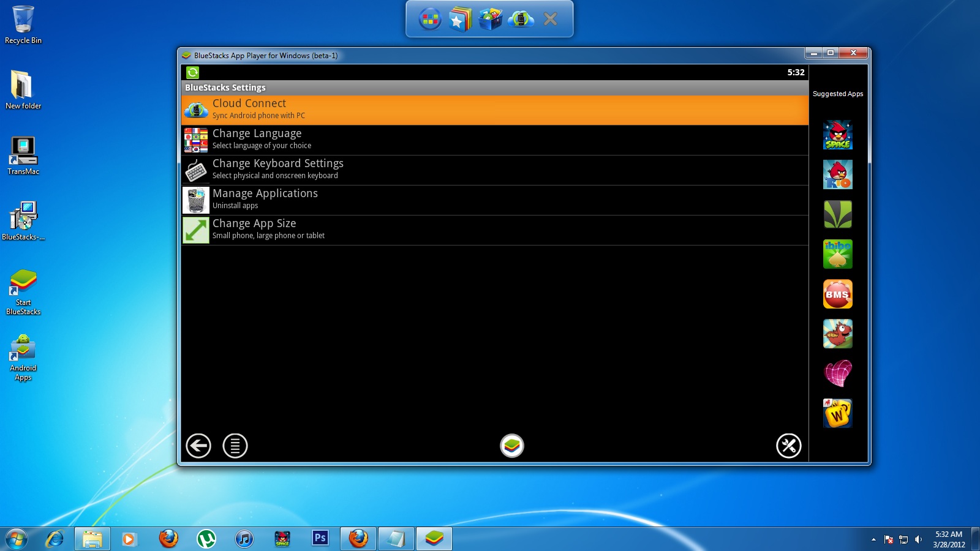
Task: Select TransMac desktop shortcut
Action: coord(23,156)
